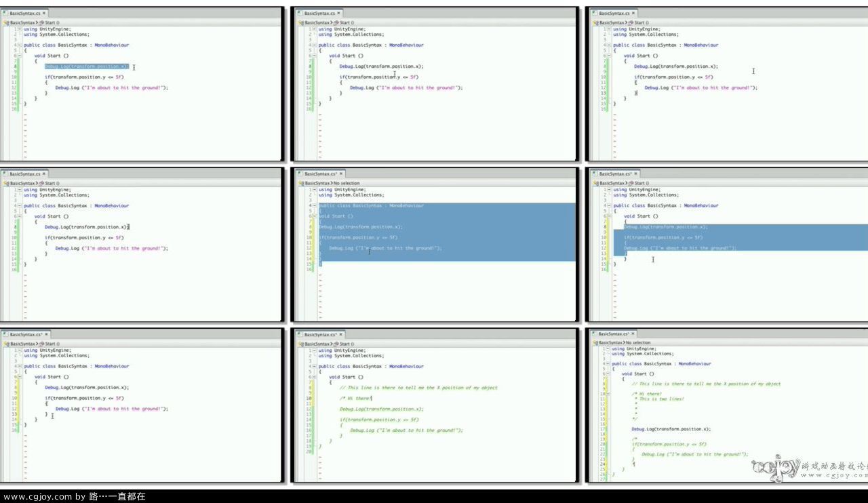The height and width of the screenshot is (503, 868).
Task: Close BasicSyntax.cs tab in frame with single highlighted line
Action: (44, 13)
